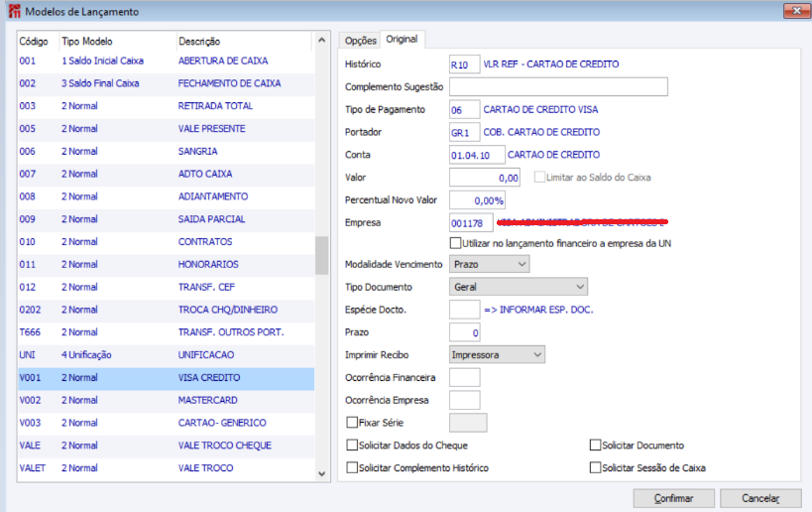This screenshot has height=512, width=812.
Task: Click the Confirmar button
Action: pyautogui.click(x=674, y=498)
